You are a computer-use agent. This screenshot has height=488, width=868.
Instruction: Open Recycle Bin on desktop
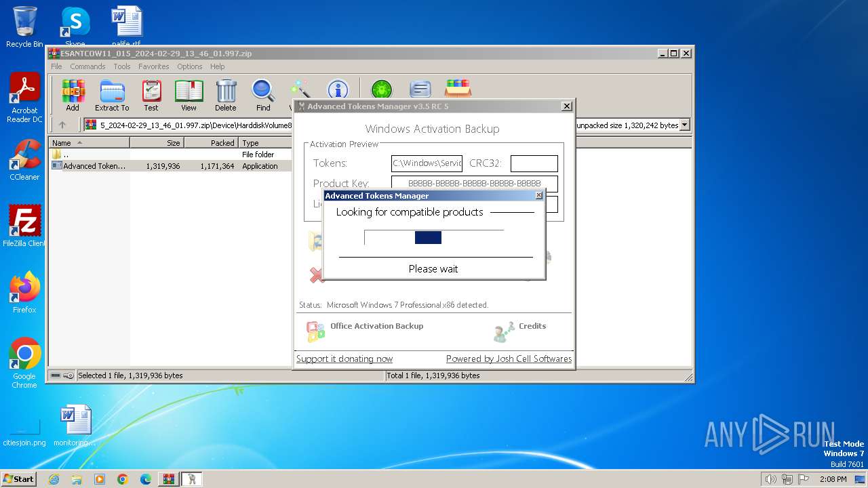pos(24,27)
